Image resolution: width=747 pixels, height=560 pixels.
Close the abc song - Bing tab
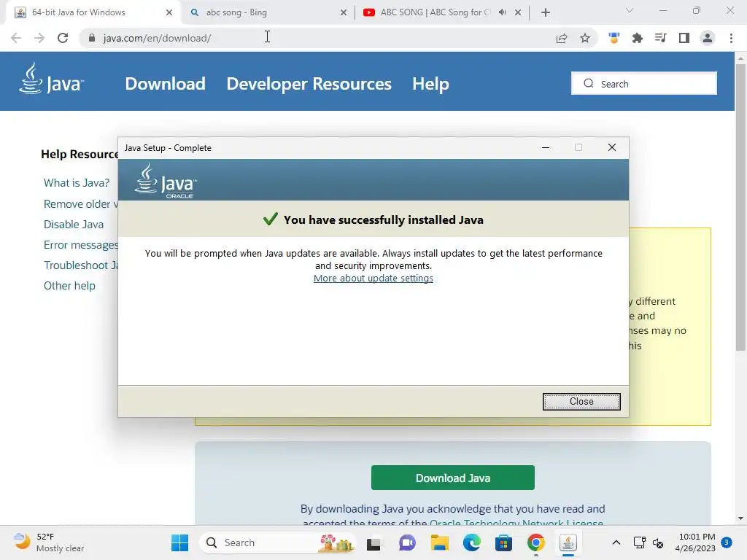pyautogui.click(x=344, y=13)
